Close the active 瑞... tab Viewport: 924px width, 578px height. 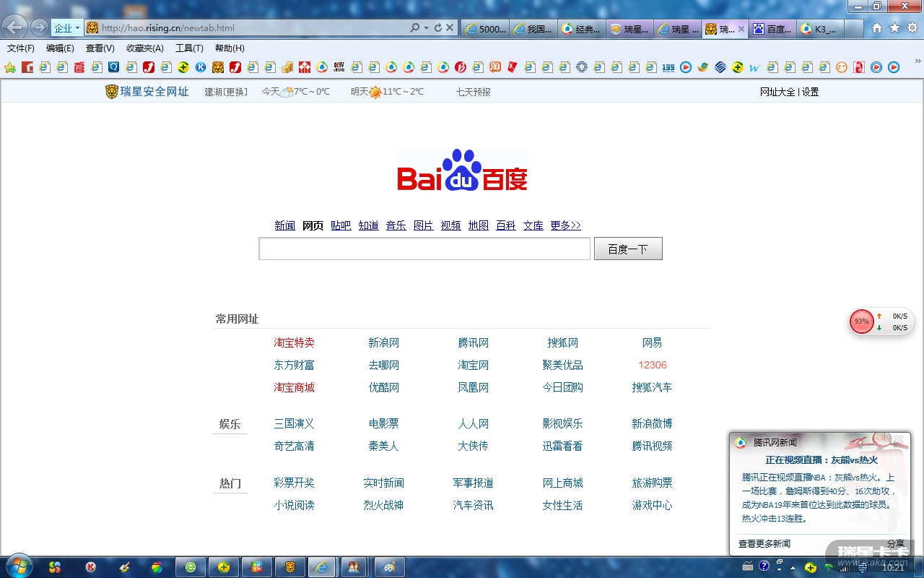click(741, 29)
